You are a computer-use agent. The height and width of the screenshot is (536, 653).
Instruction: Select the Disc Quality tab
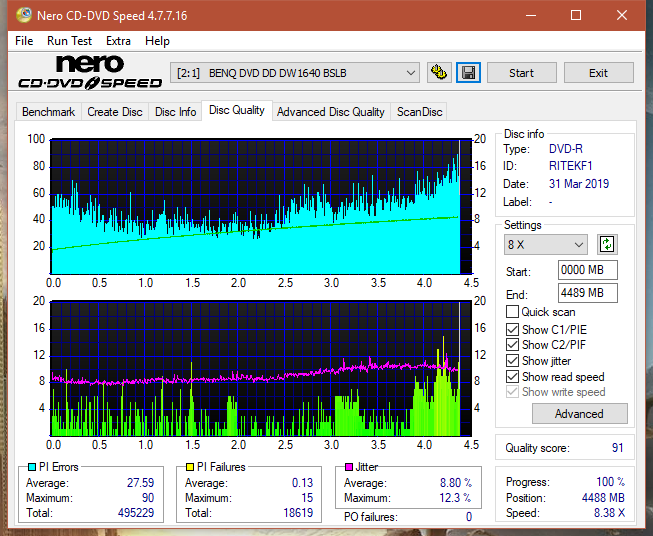[x=237, y=110]
